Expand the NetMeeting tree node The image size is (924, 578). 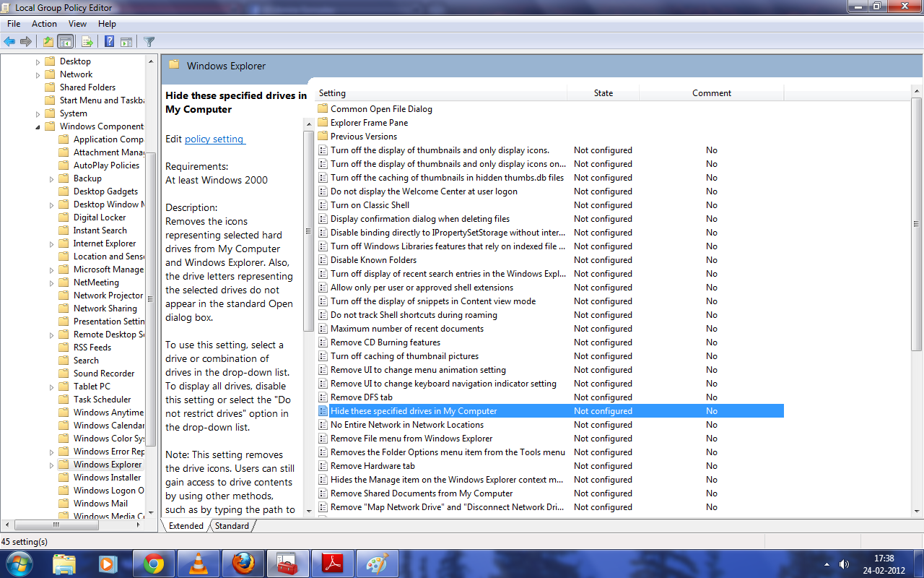pos(52,282)
